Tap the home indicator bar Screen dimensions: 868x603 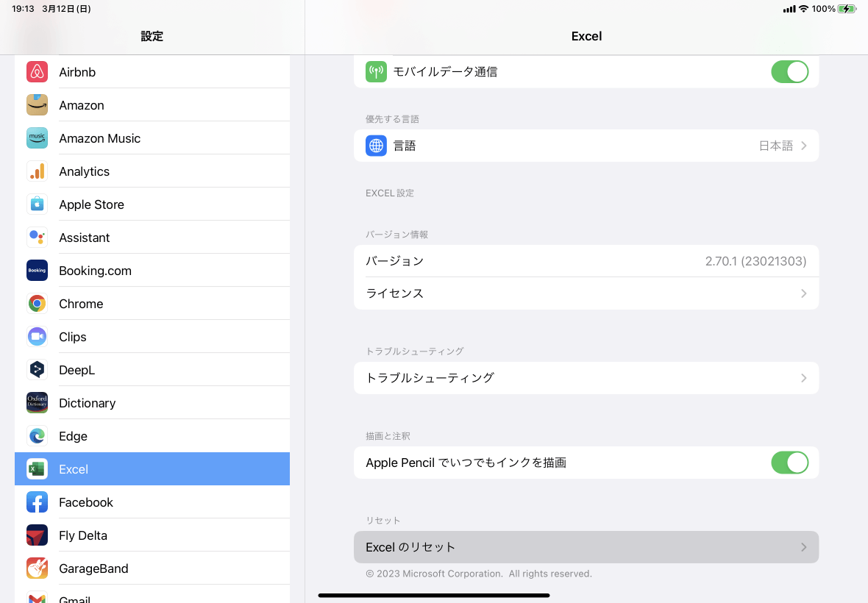click(x=434, y=595)
